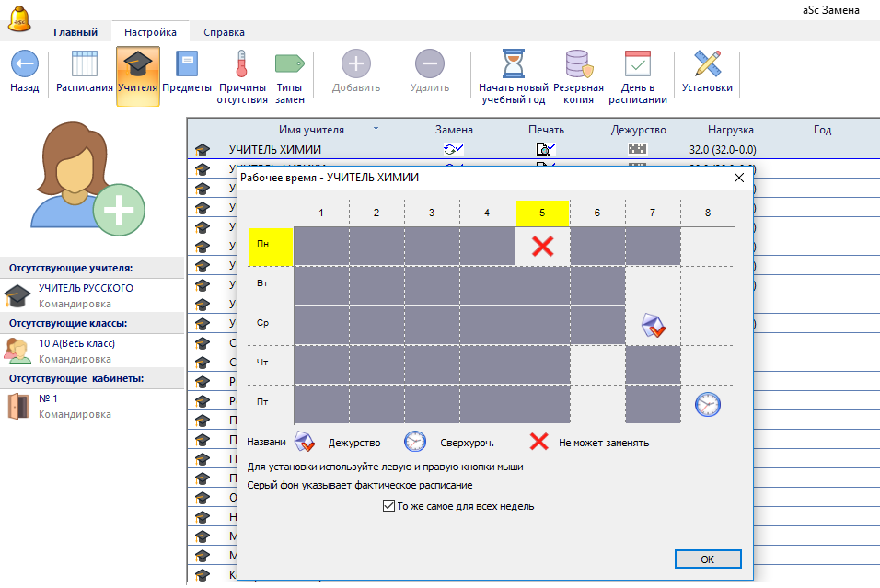Click the overtime clock icon on Friday period 8
Screen dimensions: 880x588
[x=708, y=405]
